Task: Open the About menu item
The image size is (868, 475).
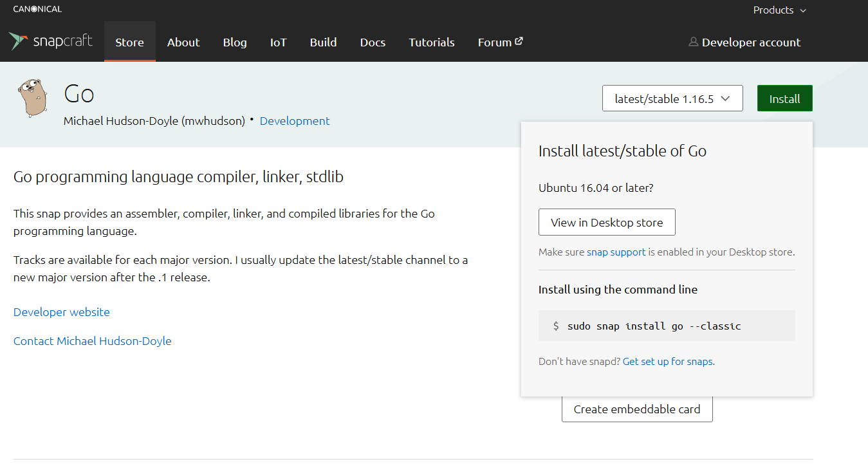Action: (183, 42)
